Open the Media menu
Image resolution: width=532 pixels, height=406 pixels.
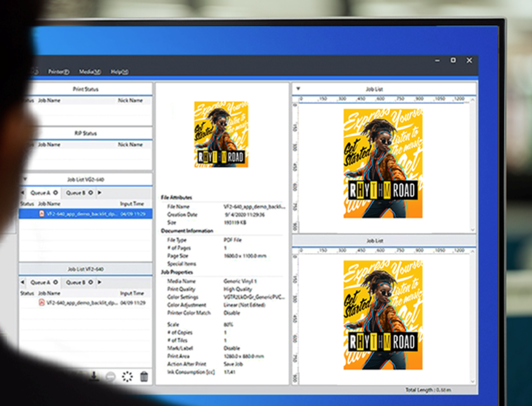point(90,72)
